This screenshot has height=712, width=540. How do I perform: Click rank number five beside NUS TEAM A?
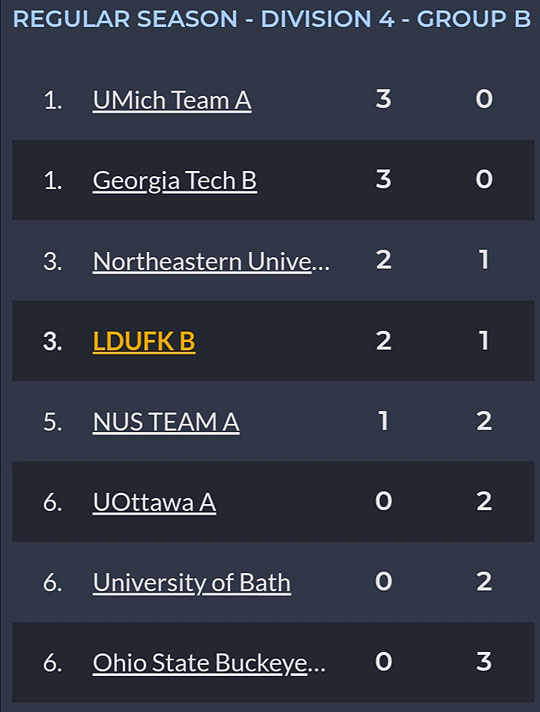(53, 422)
